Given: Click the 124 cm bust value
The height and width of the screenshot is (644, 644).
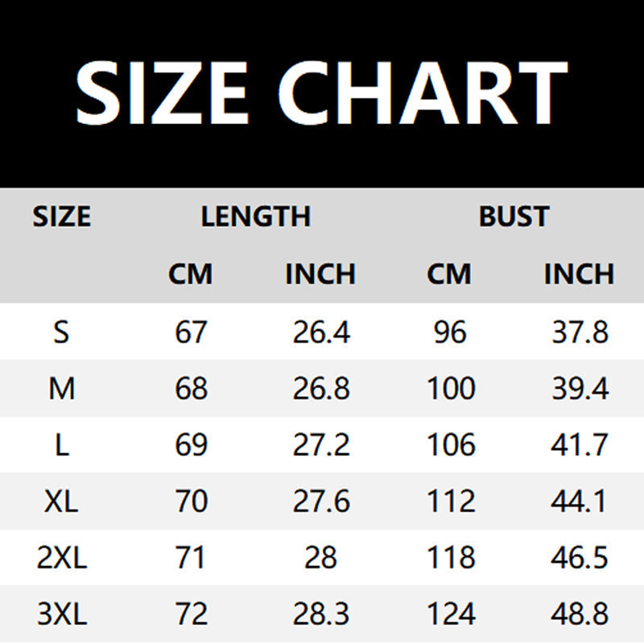Looking at the screenshot, I should [451, 616].
